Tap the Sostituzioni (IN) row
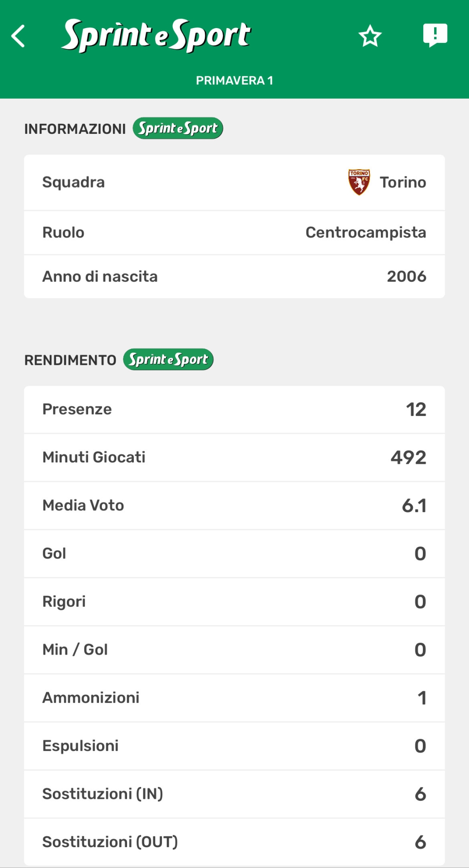 234,794
